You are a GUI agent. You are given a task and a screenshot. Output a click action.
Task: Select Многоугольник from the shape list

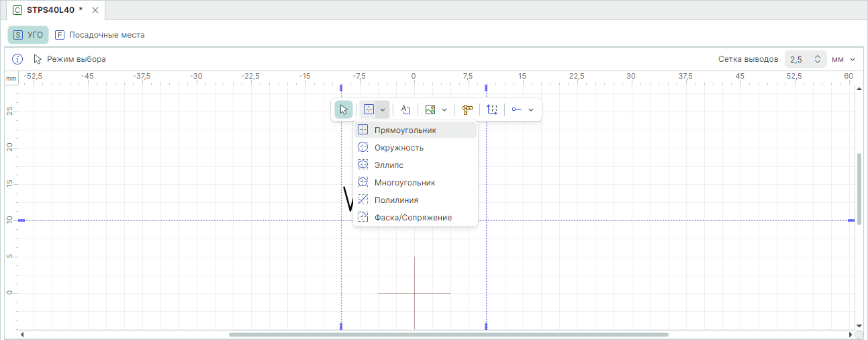point(405,182)
